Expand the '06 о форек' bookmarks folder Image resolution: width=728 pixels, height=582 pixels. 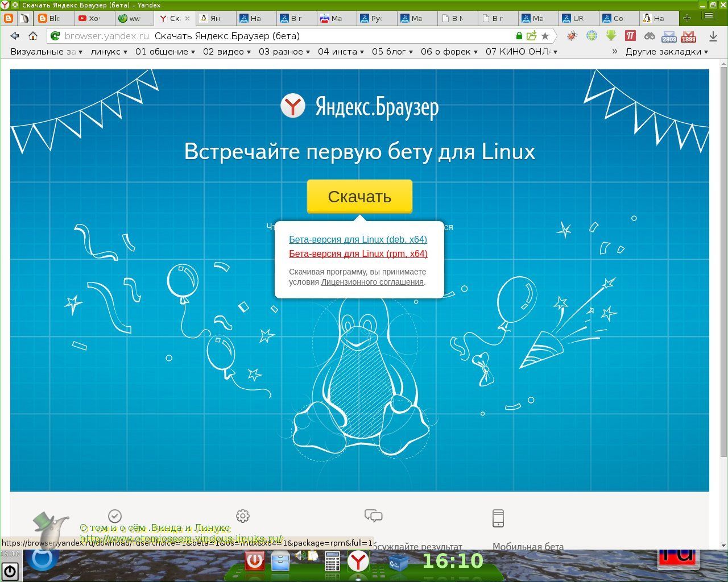point(449,52)
